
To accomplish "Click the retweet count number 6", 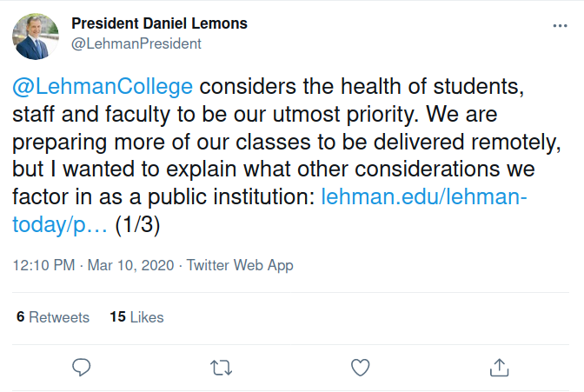I will tap(20, 317).
